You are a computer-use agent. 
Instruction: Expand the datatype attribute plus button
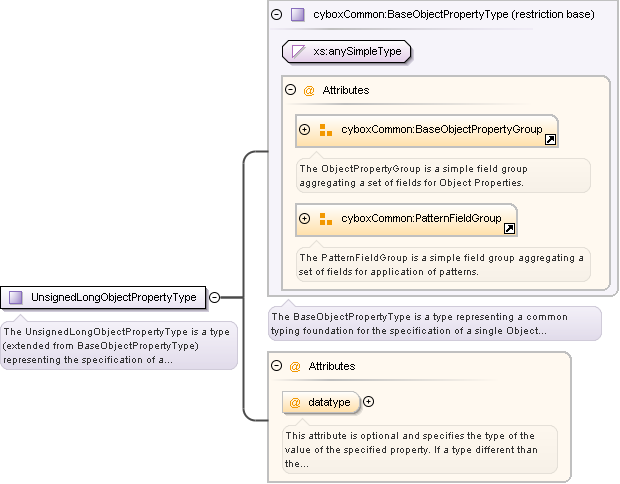pos(369,402)
